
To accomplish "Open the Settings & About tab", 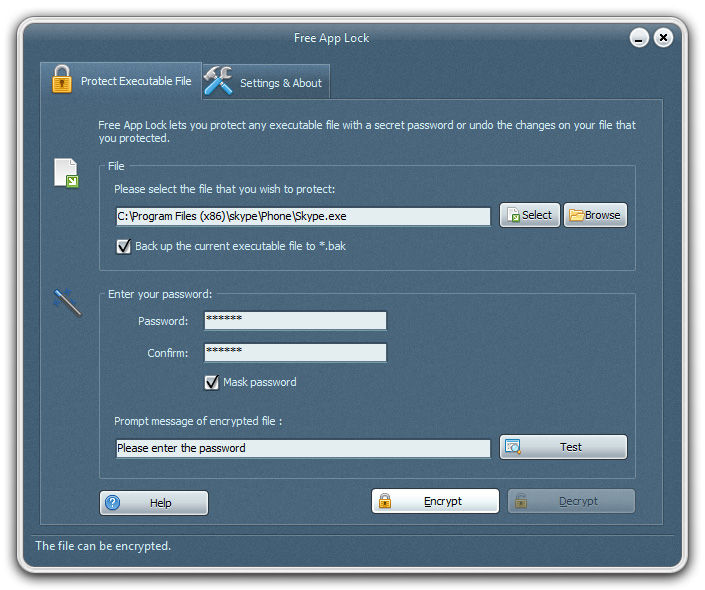I will (266, 82).
